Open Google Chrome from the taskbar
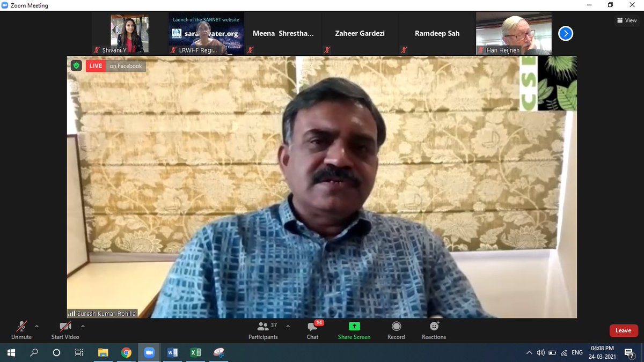 (126, 352)
